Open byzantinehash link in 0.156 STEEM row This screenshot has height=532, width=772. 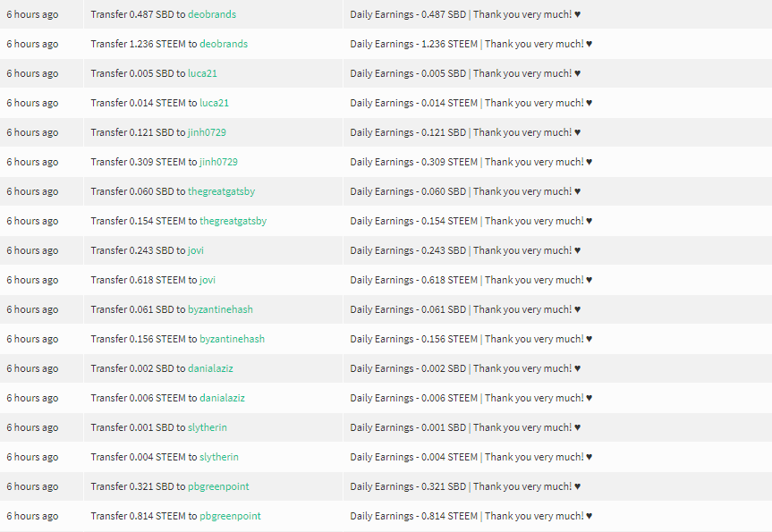232,339
